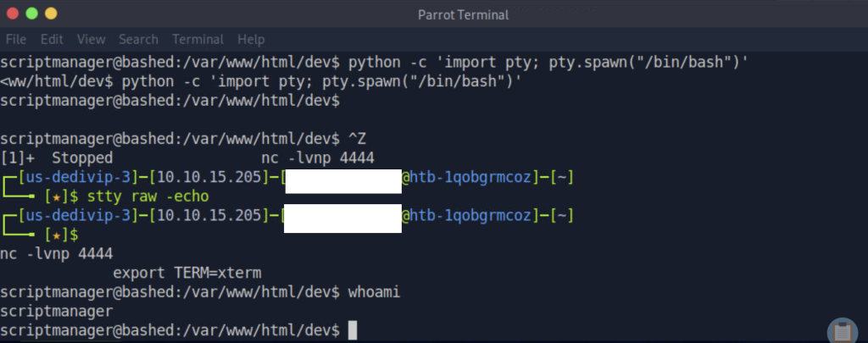Click the Parrot Terminal window title

click(x=463, y=15)
